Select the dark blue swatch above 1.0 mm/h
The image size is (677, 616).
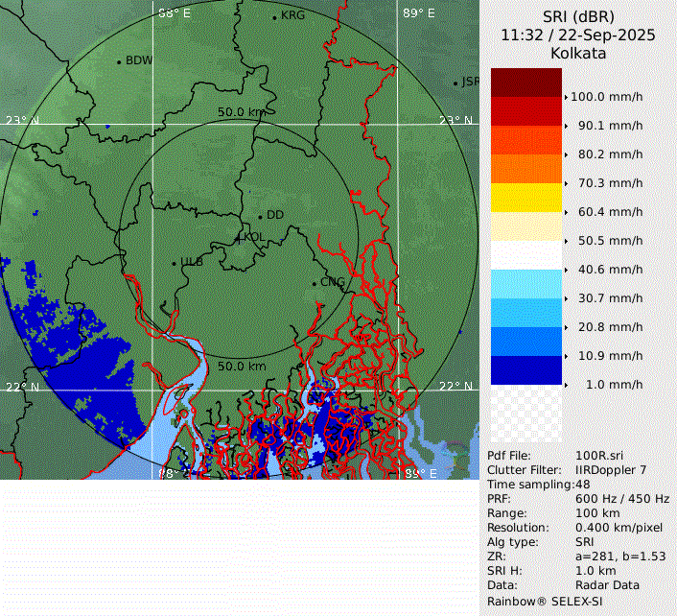pyautogui.click(x=526, y=370)
